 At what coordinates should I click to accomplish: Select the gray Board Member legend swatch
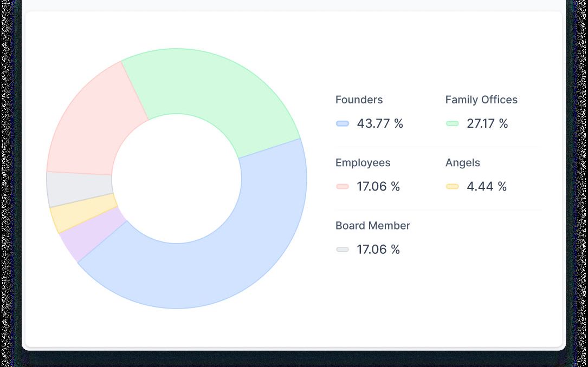(x=343, y=250)
